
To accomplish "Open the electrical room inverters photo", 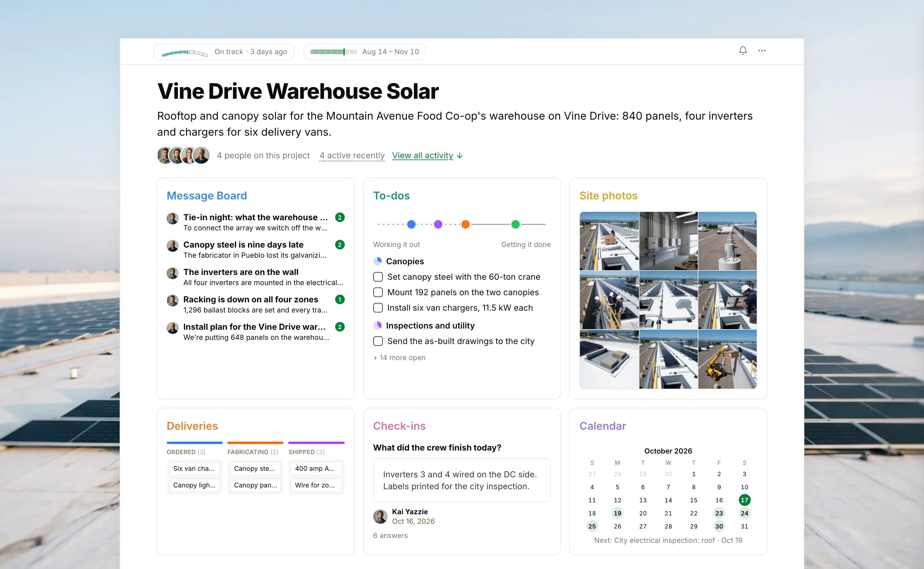I will [x=669, y=241].
